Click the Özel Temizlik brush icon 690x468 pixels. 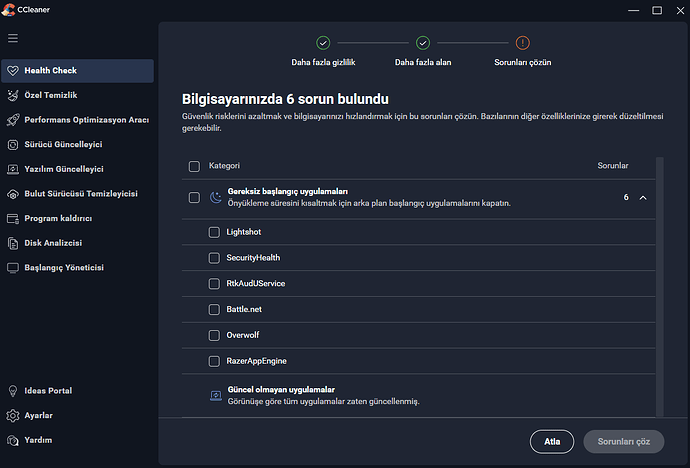[x=13, y=95]
